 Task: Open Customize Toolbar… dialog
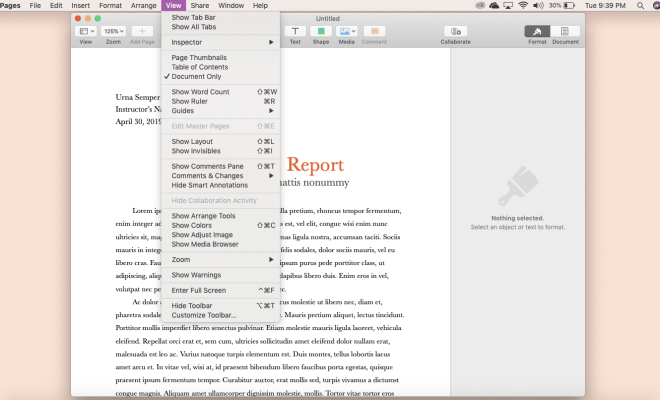[x=221, y=315]
